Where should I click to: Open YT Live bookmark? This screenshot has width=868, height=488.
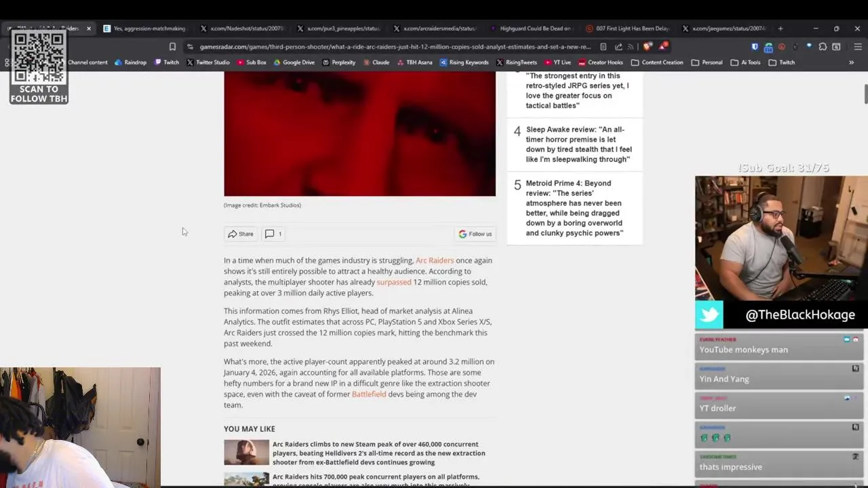557,62
